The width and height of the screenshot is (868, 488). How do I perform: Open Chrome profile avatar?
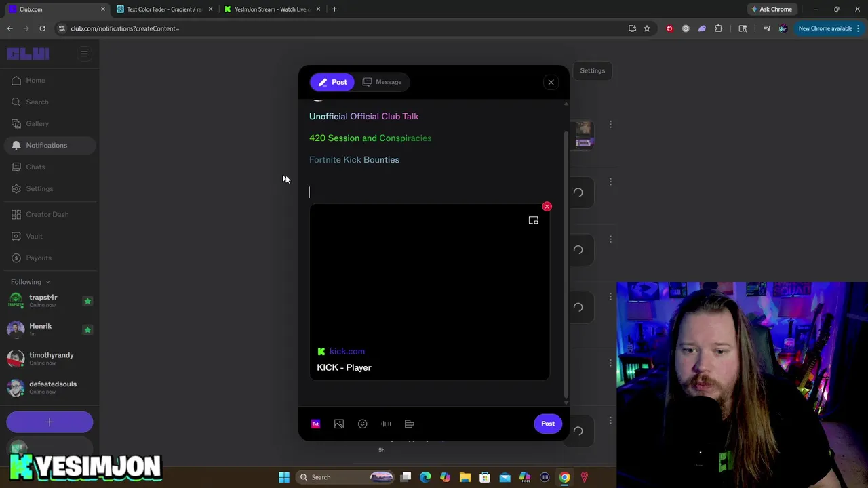coord(783,28)
